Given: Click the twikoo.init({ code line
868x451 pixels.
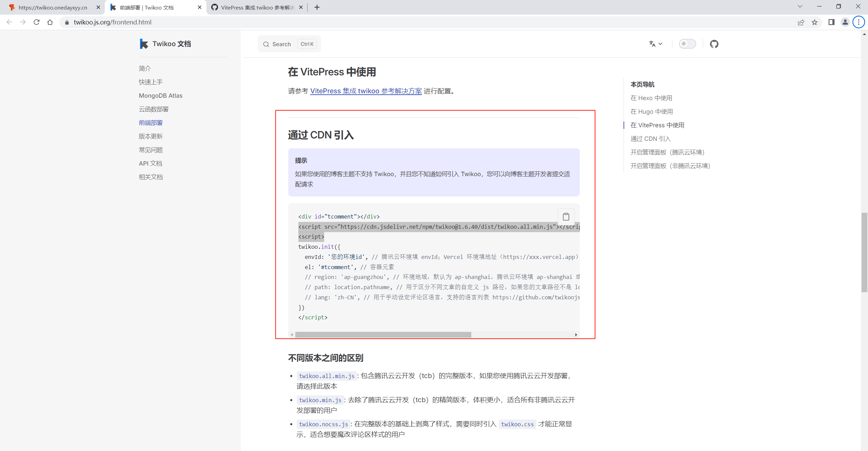Looking at the screenshot, I should pyautogui.click(x=319, y=247).
